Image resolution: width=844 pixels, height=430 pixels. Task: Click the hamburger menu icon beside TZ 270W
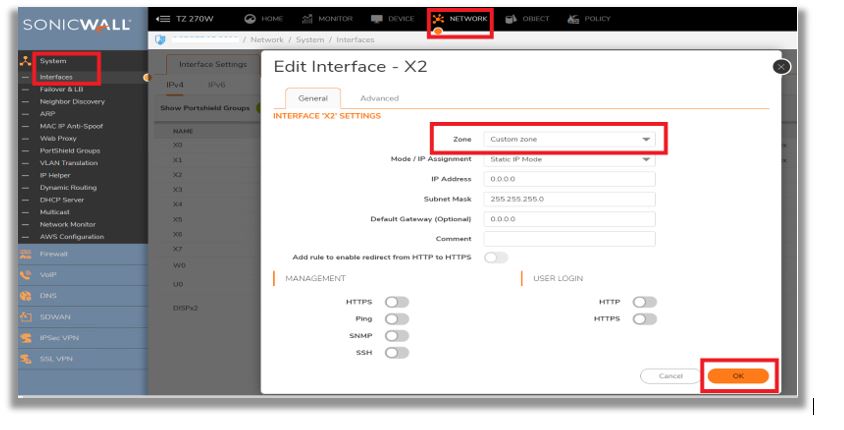163,19
